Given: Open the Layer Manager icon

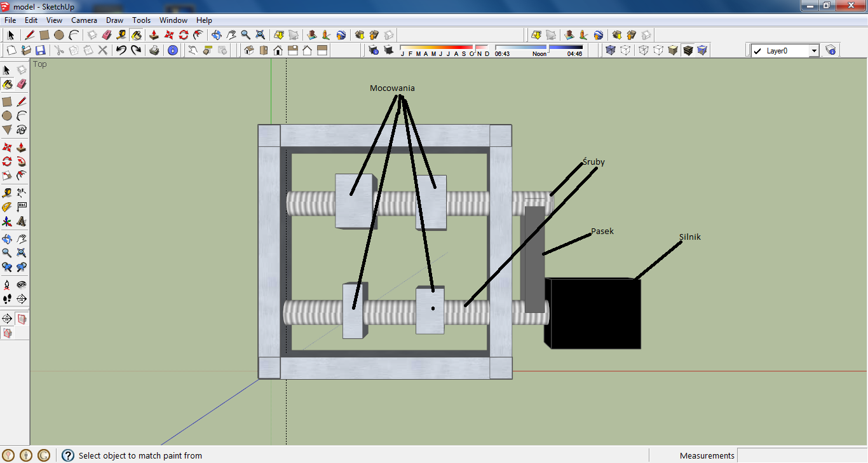Looking at the screenshot, I should (x=831, y=50).
